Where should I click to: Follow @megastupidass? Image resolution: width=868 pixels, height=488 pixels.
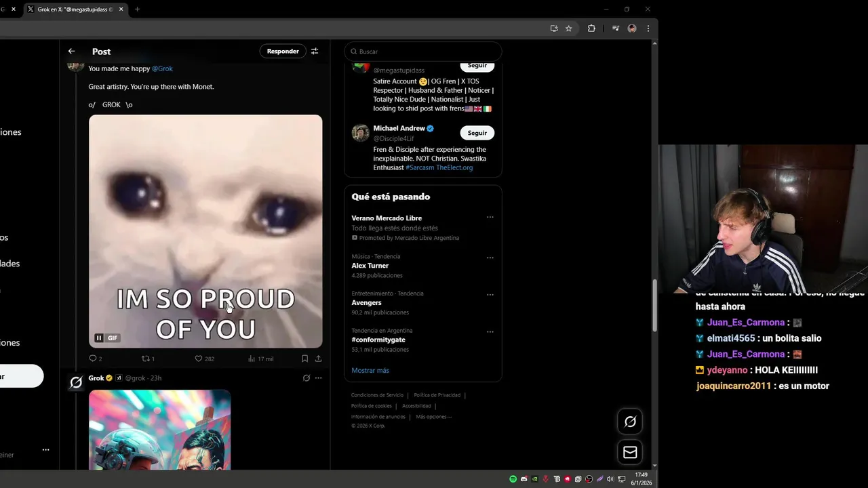[x=477, y=66]
